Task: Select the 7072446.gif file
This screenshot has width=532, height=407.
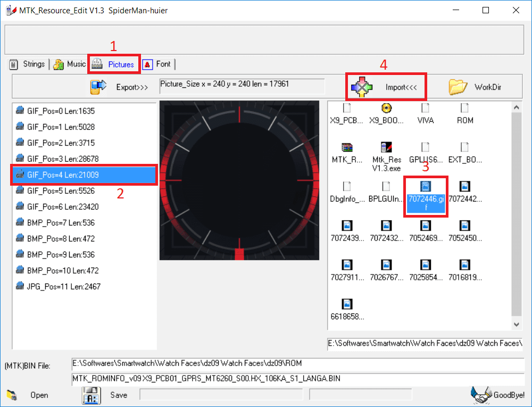Action: tap(425, 197)
